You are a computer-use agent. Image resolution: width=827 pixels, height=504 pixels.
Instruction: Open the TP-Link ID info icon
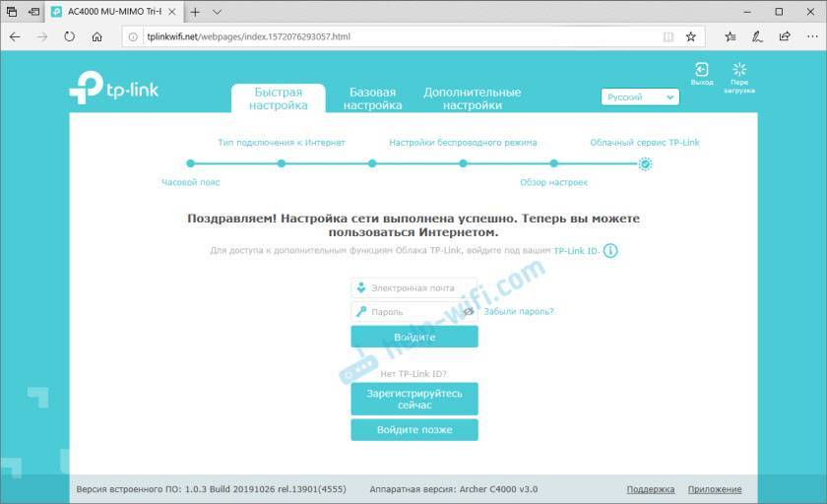point(610,251)
